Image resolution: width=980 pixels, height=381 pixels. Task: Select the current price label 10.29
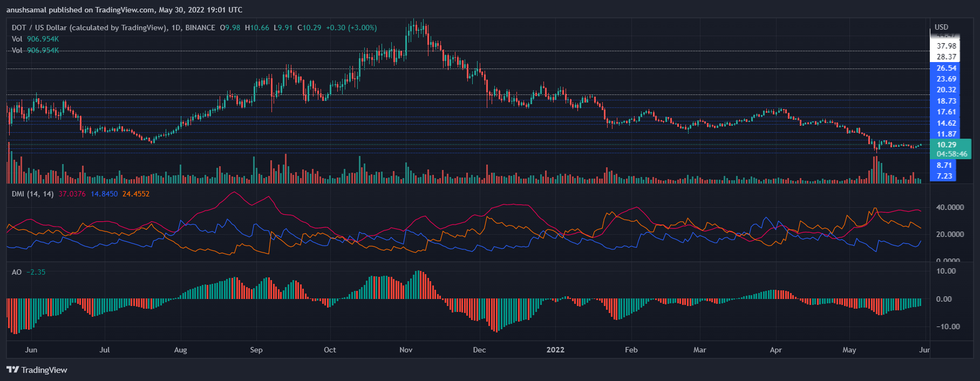coord(946,145)
